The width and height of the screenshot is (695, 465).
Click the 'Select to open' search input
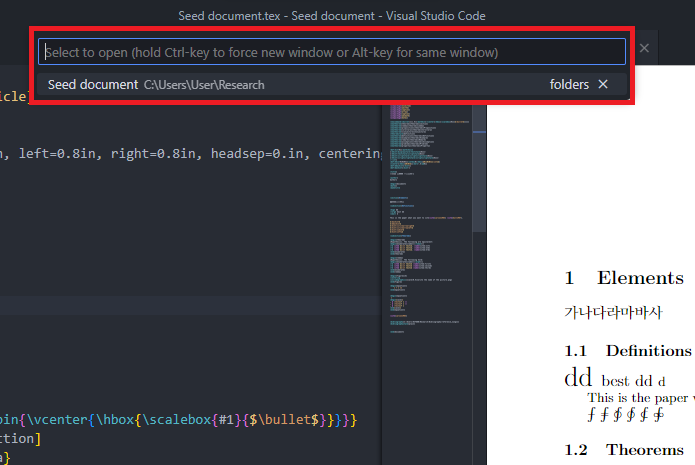332,52
